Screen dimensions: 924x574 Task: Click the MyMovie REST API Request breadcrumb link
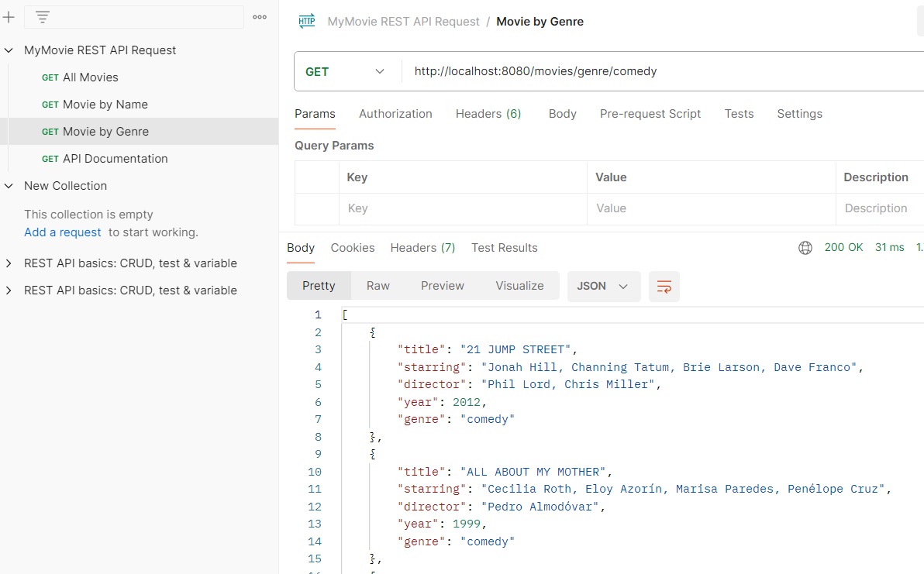point(403,22)
